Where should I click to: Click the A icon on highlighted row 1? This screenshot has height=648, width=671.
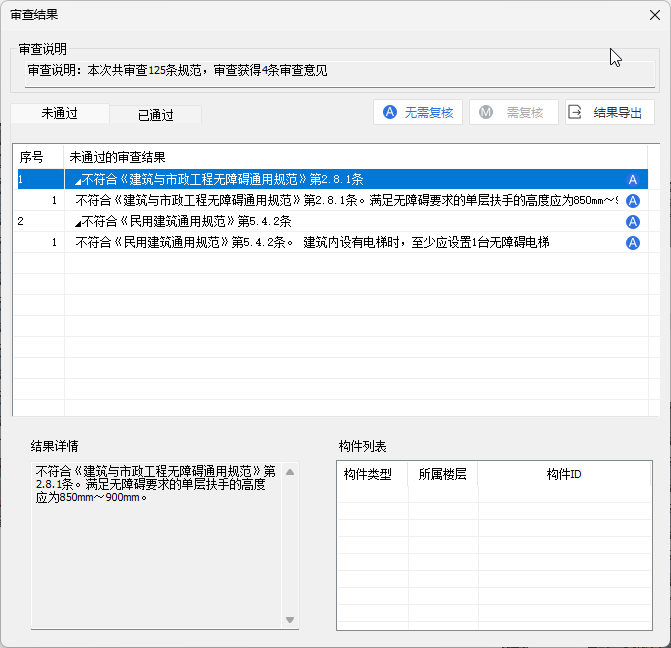click(x=632, y=180)
